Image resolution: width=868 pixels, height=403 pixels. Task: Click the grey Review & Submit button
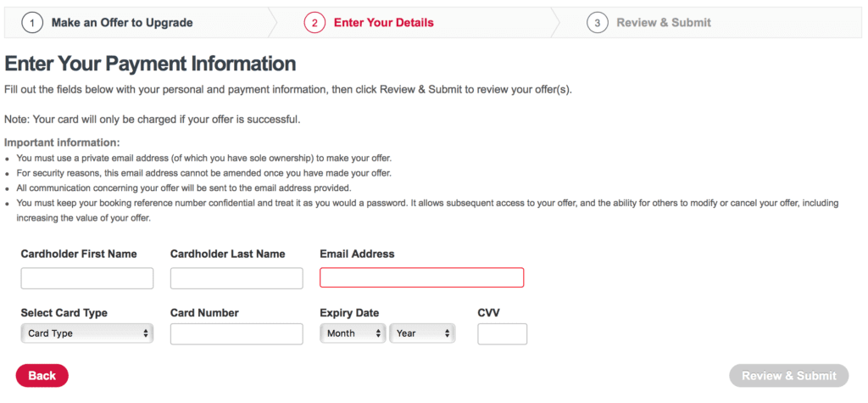(x=788, y=376)
